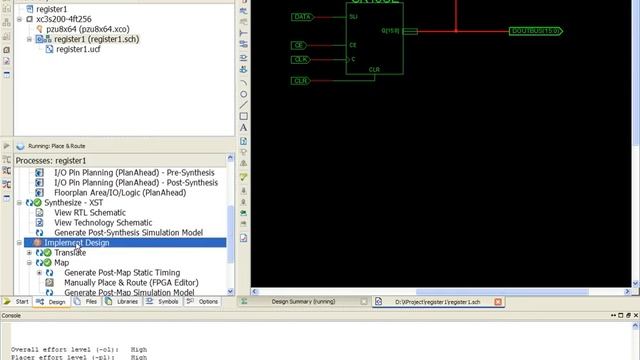This screenshot has height=360, width=640.
Task: Select Generate Post-Synthesis Simulation Model
Action: [x=128, y=233]
